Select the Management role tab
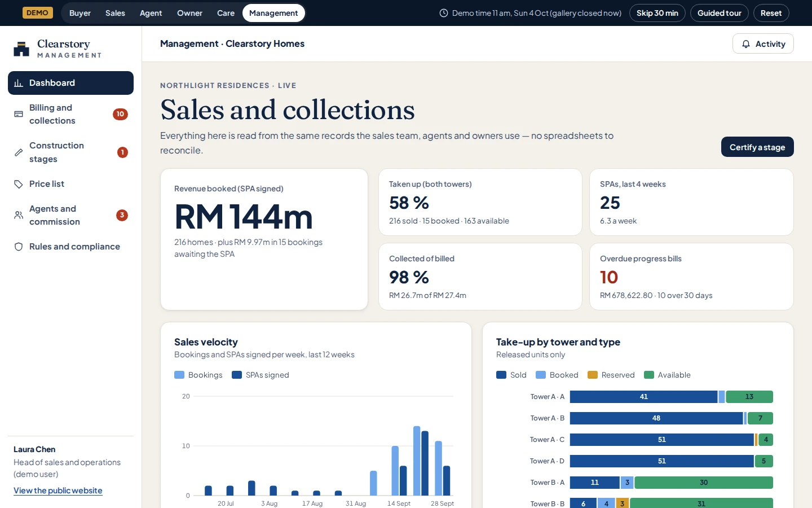The image size is (812, 508). [x=273, y=13]
